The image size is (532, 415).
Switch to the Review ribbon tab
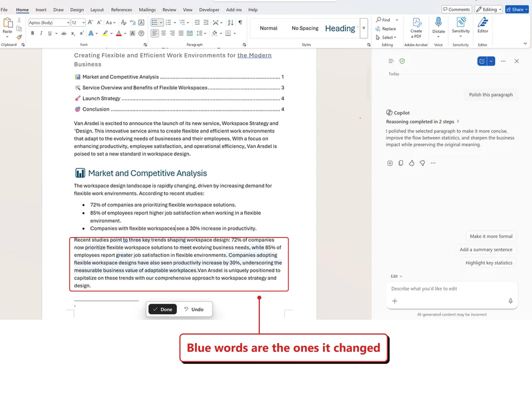pos(169,10)
